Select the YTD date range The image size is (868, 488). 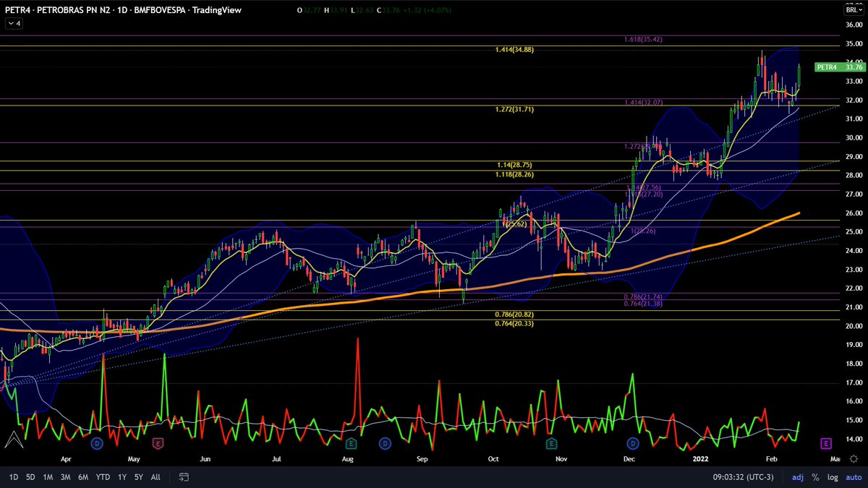(x=103, y=477)
